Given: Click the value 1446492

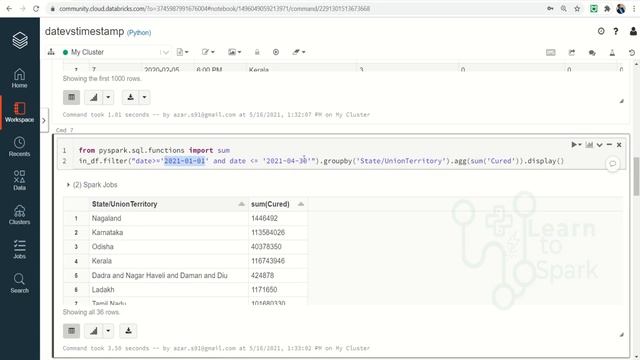Looking at the screenshot, I should click(264, 218).
